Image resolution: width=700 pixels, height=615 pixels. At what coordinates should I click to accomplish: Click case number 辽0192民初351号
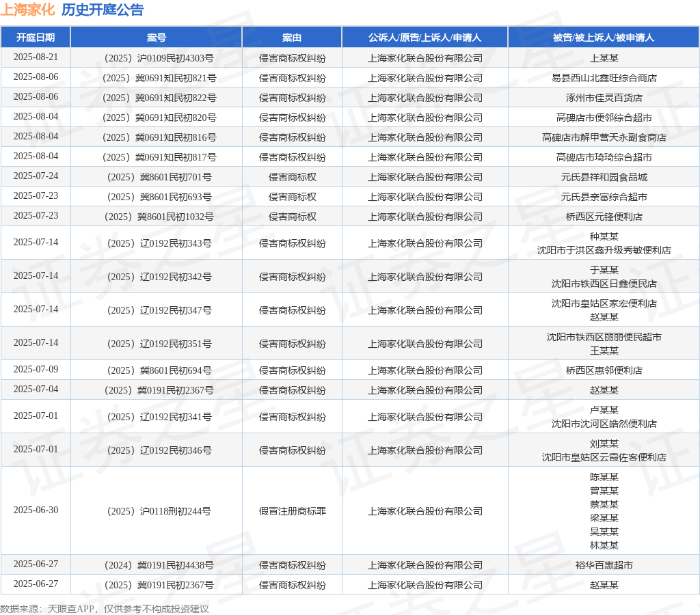pyautogui.click(x=159, y=344)
